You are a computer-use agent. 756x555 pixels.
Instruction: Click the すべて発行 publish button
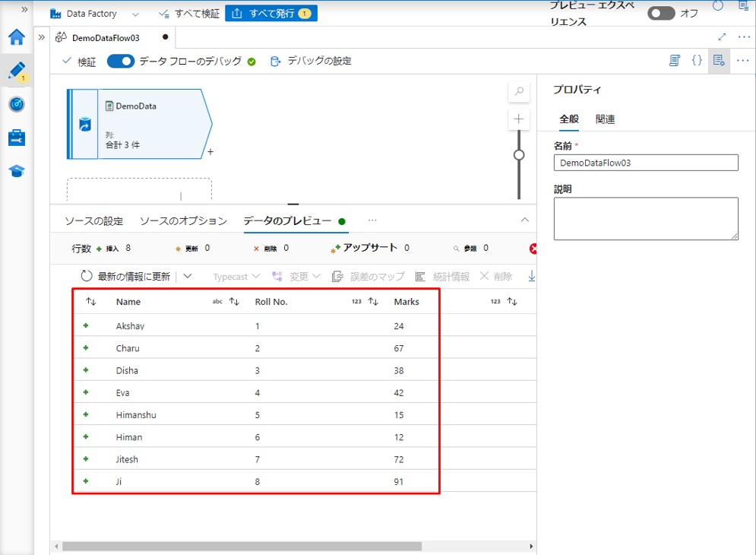click(x=271, y=14)
